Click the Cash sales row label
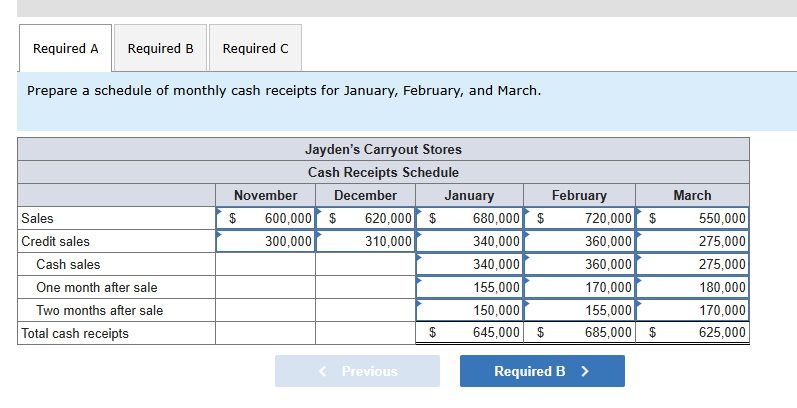 (68, 264)
